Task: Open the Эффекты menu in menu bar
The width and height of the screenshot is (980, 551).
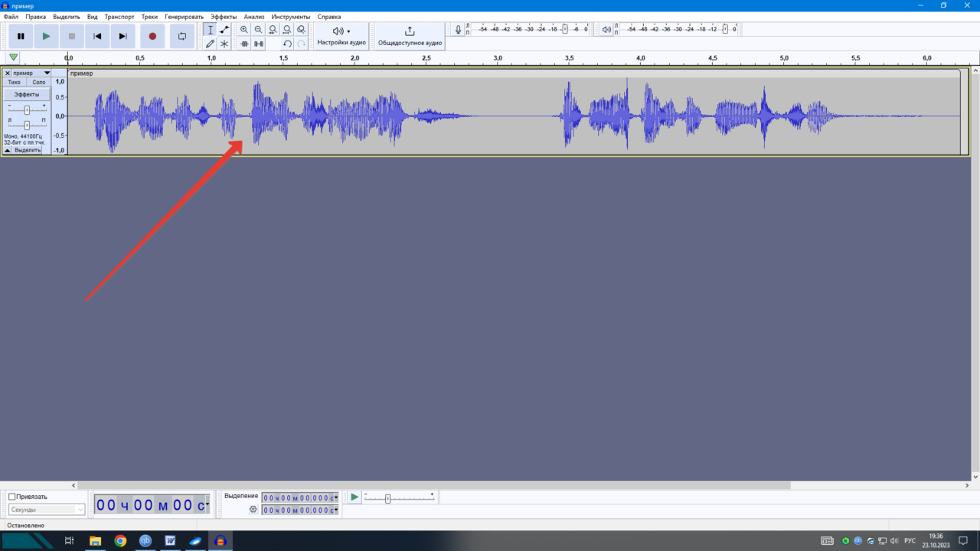Action: 224,16
